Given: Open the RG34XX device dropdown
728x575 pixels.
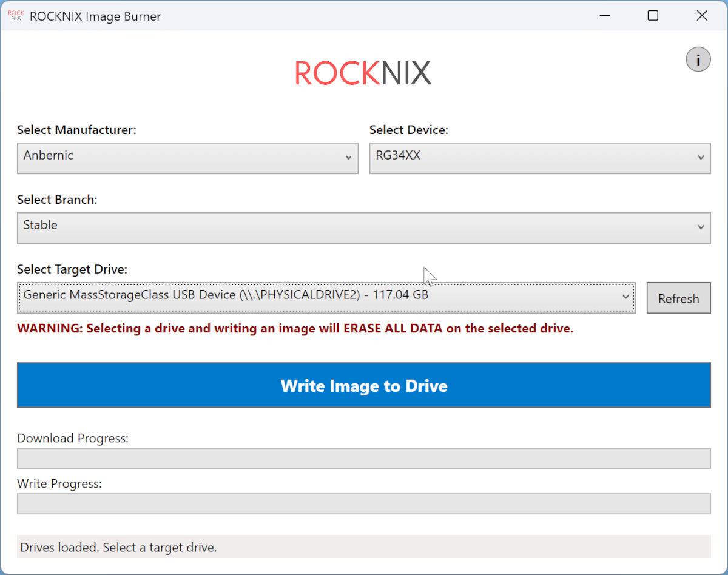Looking at the screenshot, I should click(540, 158).
